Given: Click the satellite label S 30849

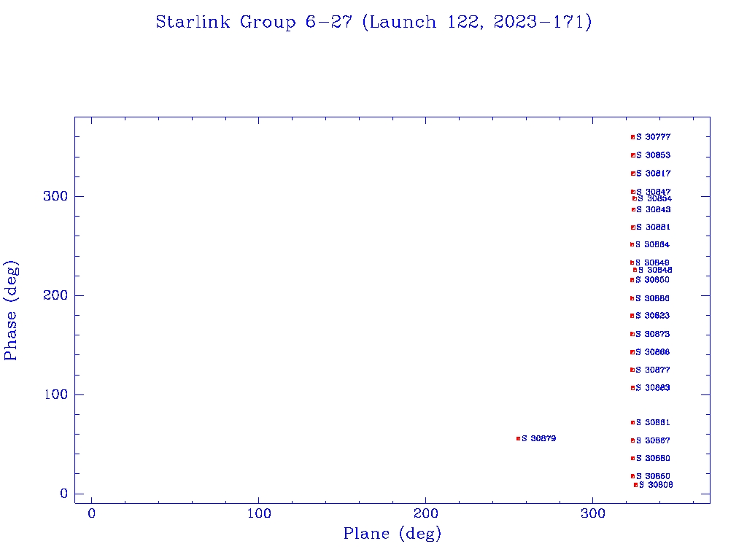Looking at the screenshot, I should click(652, 262).
